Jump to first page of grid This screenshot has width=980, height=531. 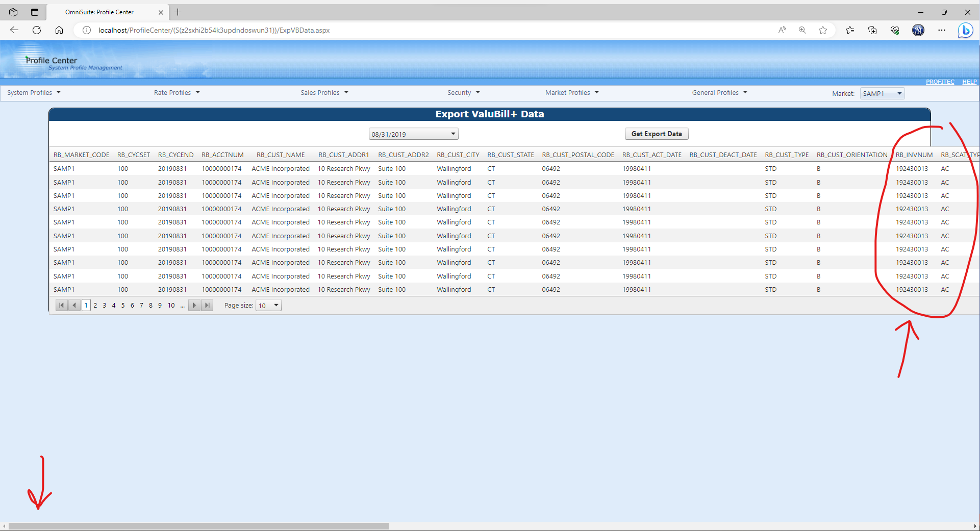pyautogui.click(x=62, y=306)
